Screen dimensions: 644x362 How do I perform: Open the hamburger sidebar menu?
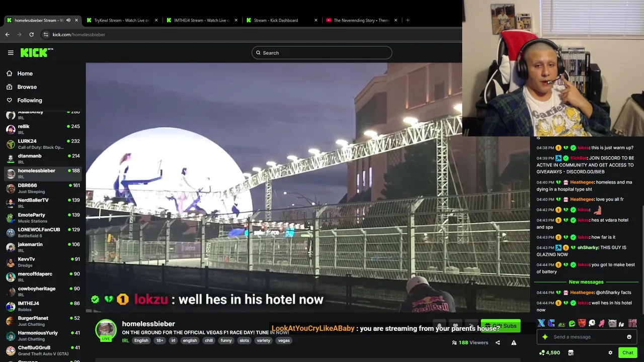coord(11,52)
